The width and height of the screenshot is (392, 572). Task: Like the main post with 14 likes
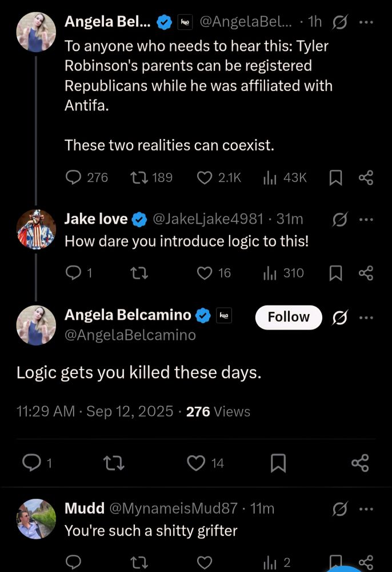pos(197,463)
